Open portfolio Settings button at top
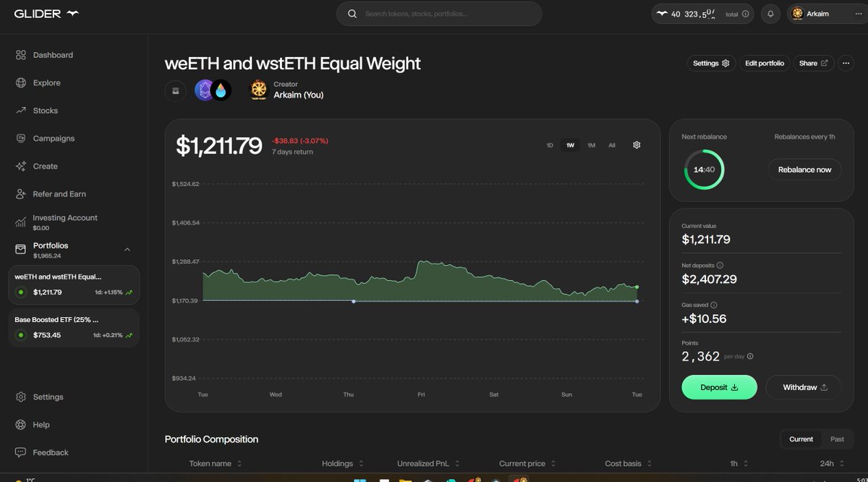Viewport: 868px width, 482px height. [x=711, y=63]
